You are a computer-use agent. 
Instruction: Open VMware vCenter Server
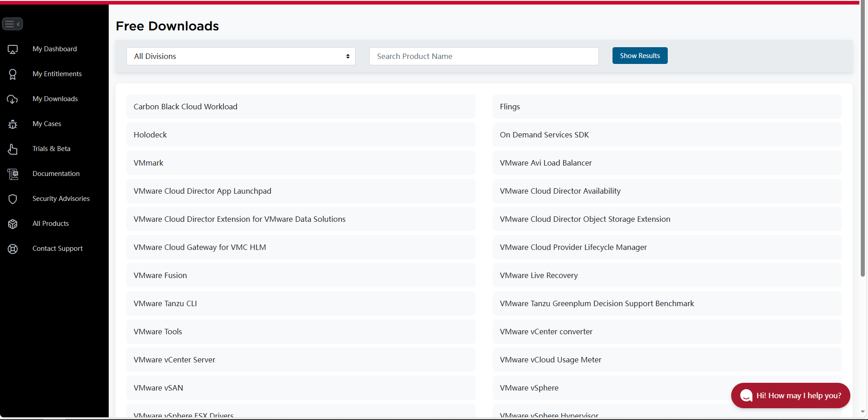301,360
